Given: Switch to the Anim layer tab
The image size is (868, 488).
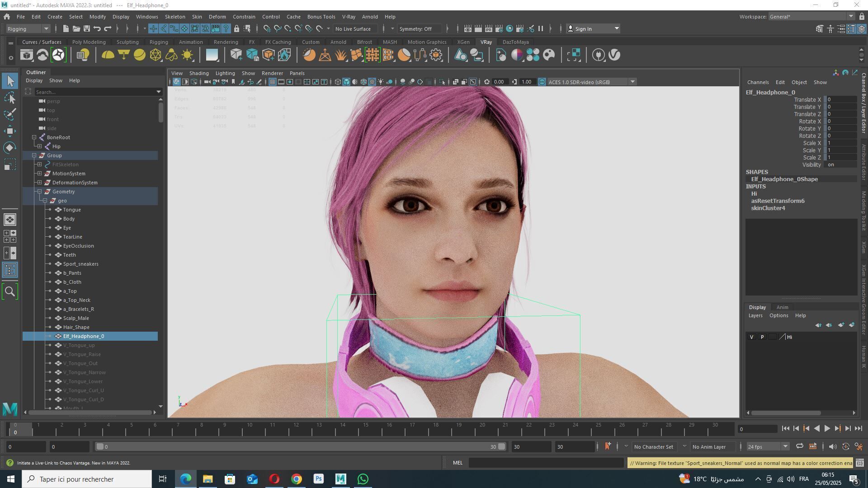Looking at the screenshot, I should pos(782,307).
